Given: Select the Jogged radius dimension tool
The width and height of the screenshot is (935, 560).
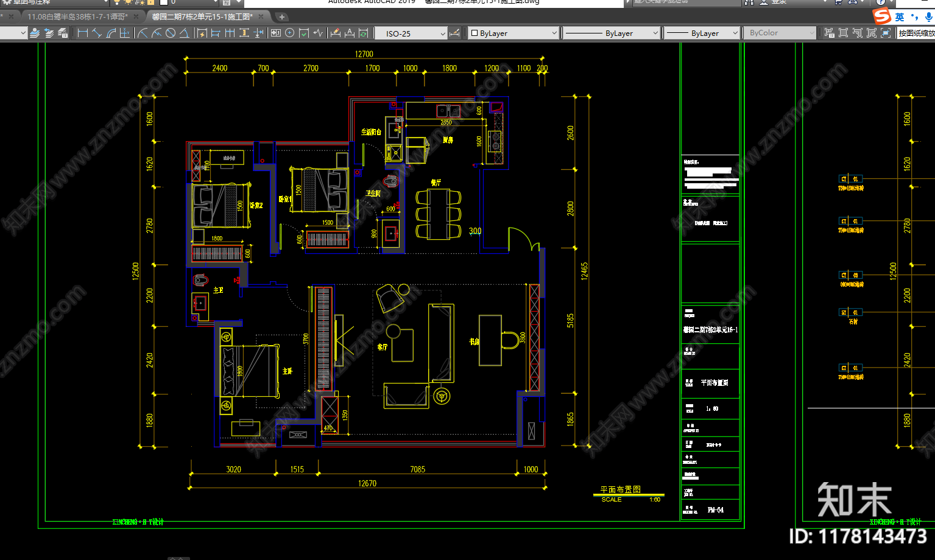Looking at the screenshot, I should click(157, 33).
